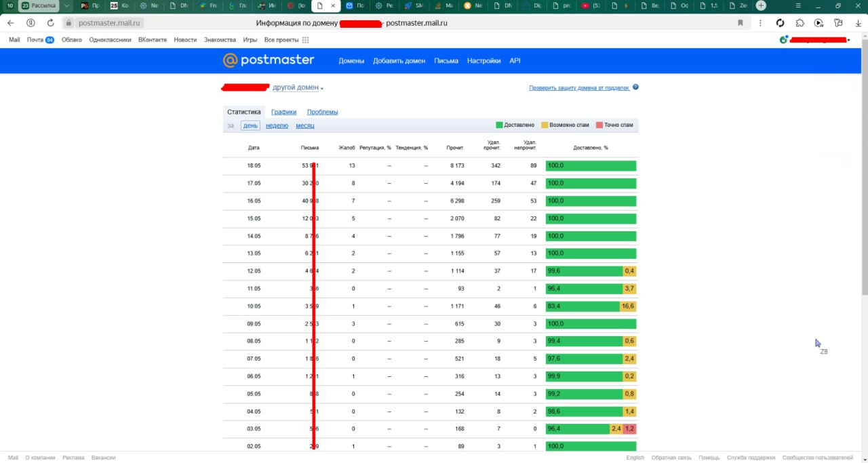Click the postmaster logo
The width and height of the screenshot is (868, 463).
(269, 60)
